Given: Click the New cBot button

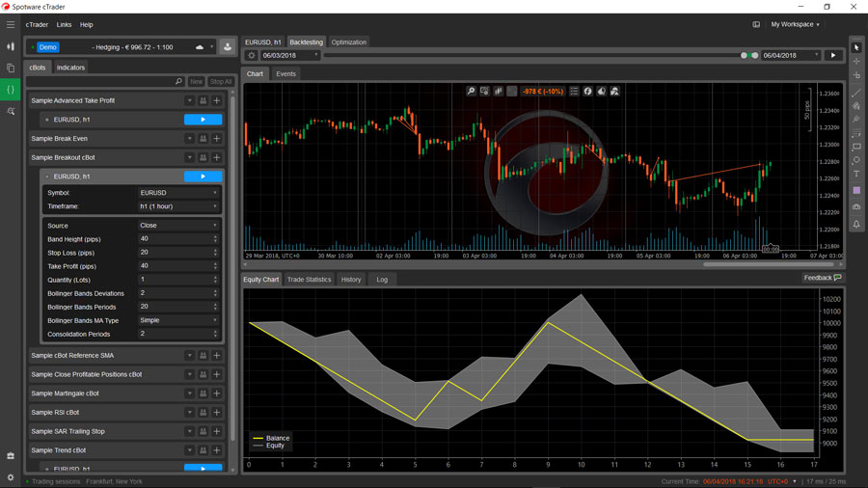Looking at the screenshot, I should pos(196,81).
